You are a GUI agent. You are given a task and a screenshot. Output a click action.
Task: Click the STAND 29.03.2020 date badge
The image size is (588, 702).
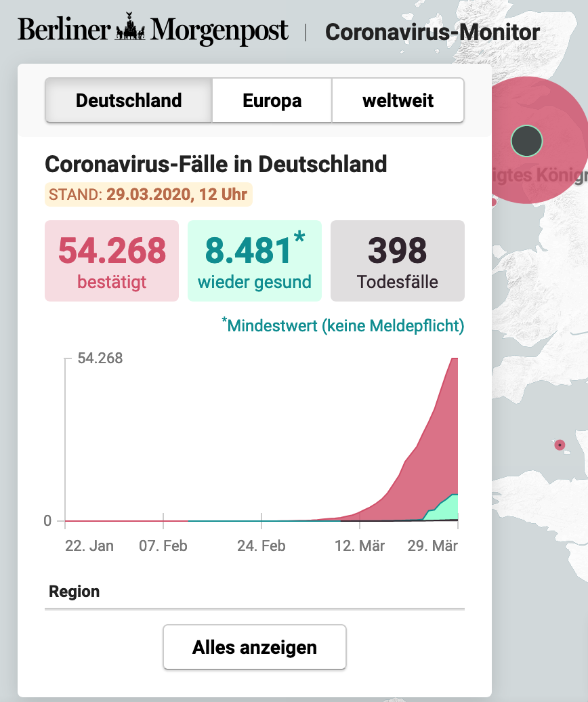148,195
